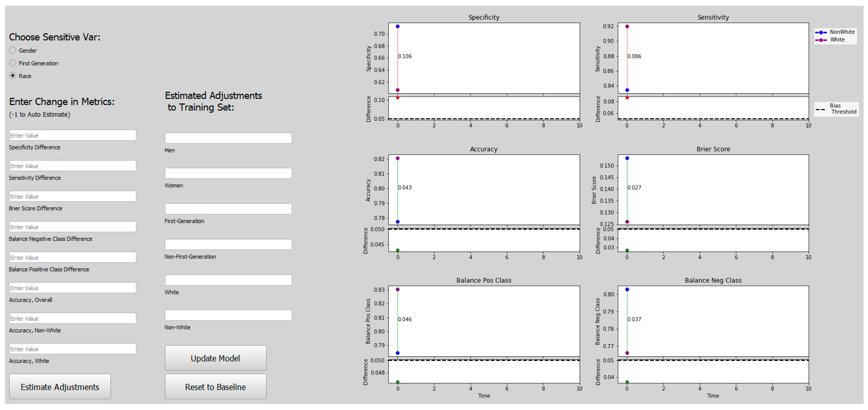Image resolution: width=868 pixels, height=410 pixels.
Task: Click the blue NonWhite legend marker
Action: pos(821,32)
